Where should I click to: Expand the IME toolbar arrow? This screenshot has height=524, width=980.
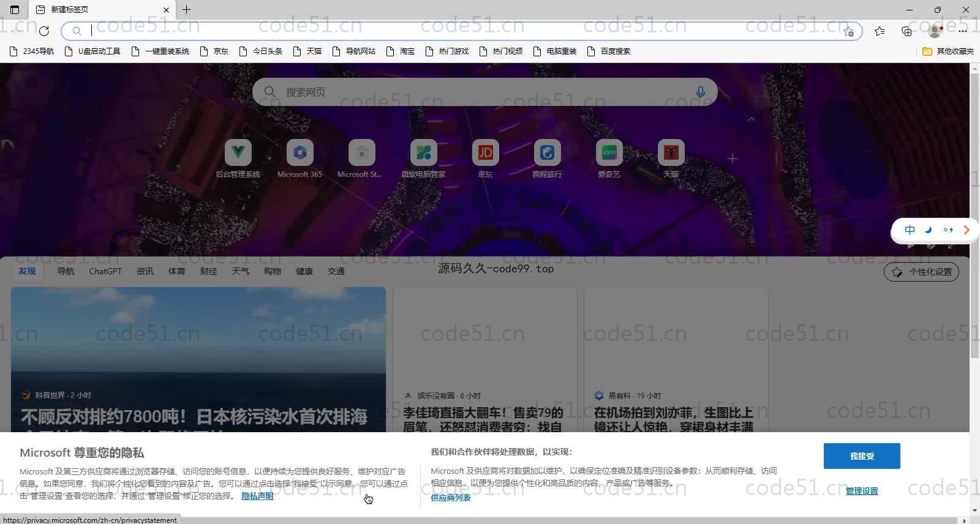pos(967,230)
